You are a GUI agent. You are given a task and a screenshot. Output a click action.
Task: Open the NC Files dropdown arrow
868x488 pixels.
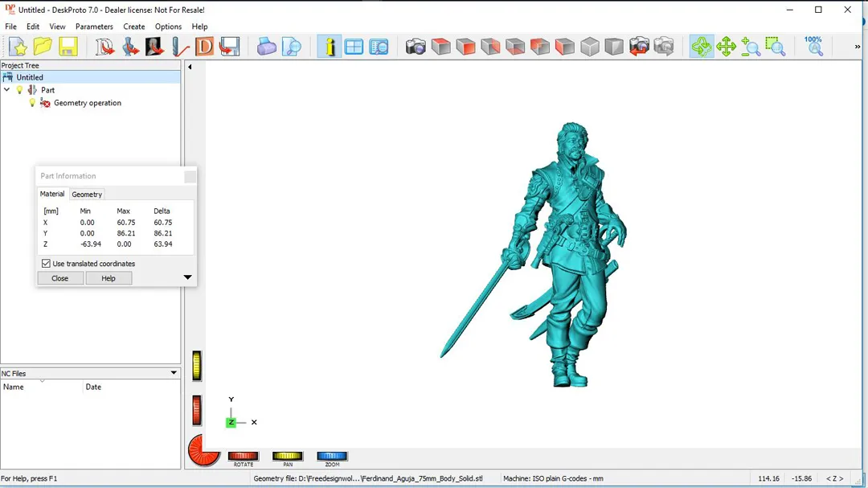tap(174, 373)
